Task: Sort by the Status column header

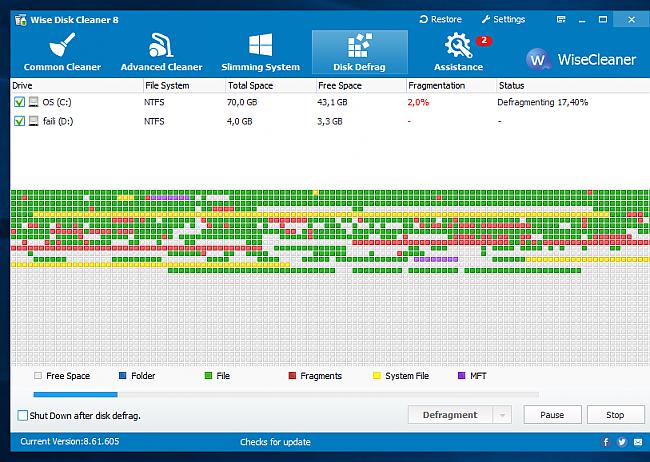Action: (x=573, y=86)
